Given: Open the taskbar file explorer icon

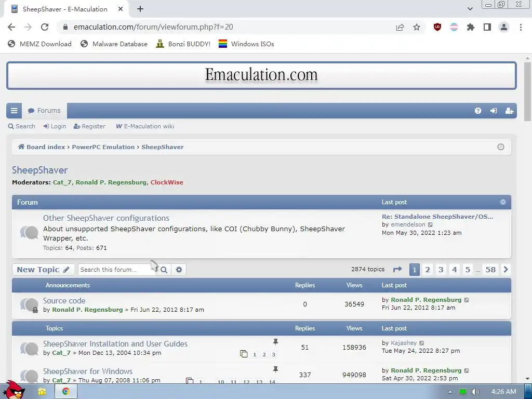Looking at the screenshot, I should [42, 392].
